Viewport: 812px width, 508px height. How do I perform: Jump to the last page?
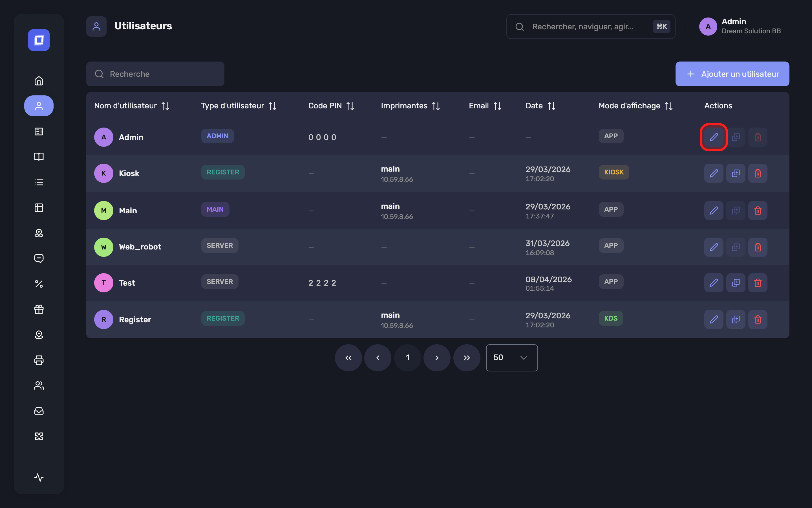pyautogui.click(x=466, y=358)
